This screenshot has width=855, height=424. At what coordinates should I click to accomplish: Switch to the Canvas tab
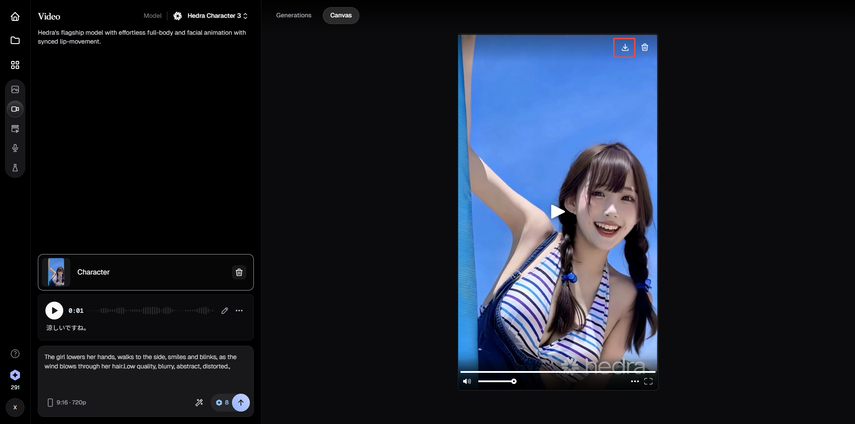pyautogui.click(x=341, y=15)
